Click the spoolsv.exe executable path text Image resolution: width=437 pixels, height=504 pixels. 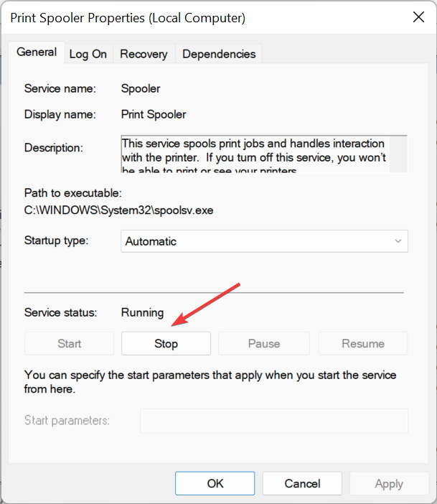click(118, 210)
